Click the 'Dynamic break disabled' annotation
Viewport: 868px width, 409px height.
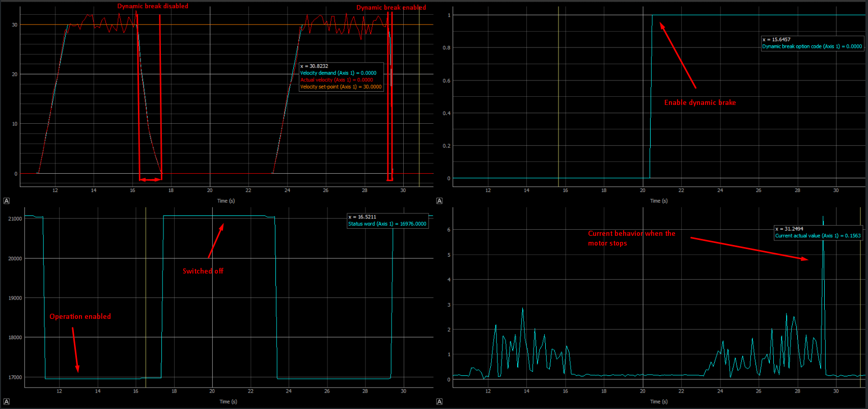(x=153, y=6)
